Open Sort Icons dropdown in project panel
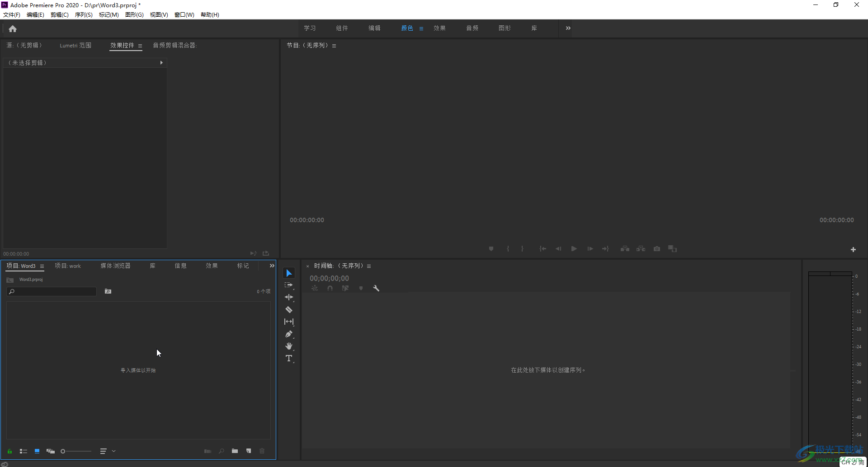This screenshot has height=467, width=868. [x=108, y=451]
